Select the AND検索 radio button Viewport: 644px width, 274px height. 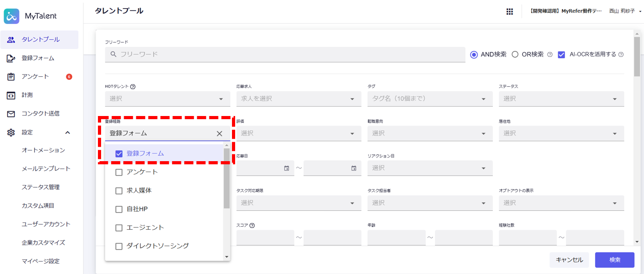coord(474,55)
